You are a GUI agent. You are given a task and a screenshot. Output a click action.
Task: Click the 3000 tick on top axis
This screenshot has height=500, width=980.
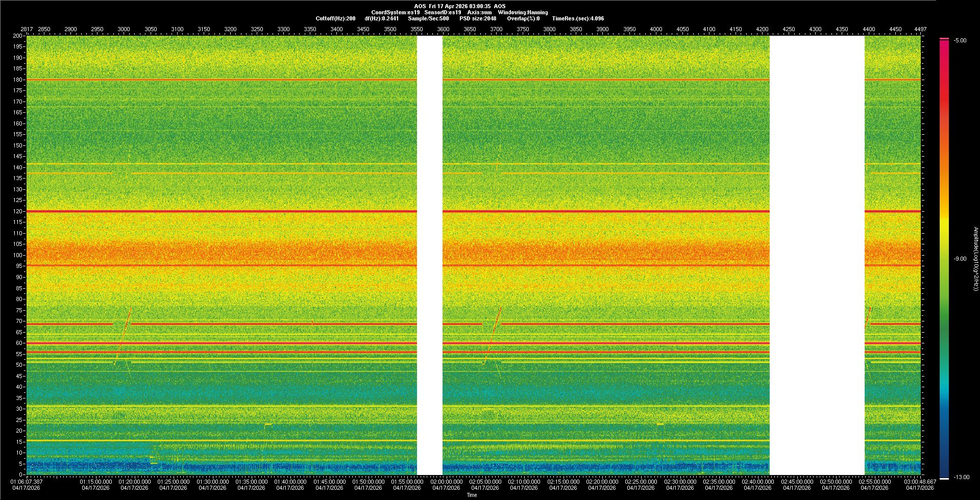[124, 29]
